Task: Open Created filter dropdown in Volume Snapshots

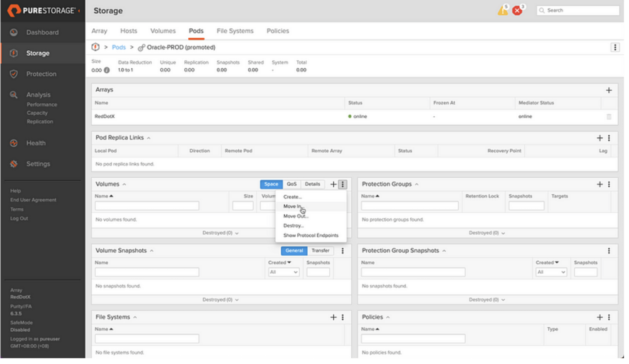Action: click(x=283, y=272)
